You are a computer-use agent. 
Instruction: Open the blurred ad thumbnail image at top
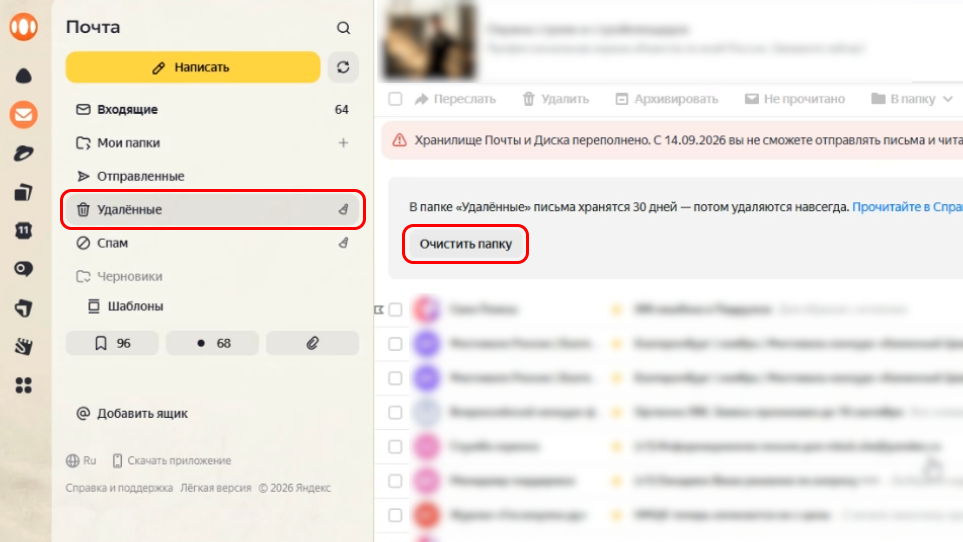click(x=429, y=40)
